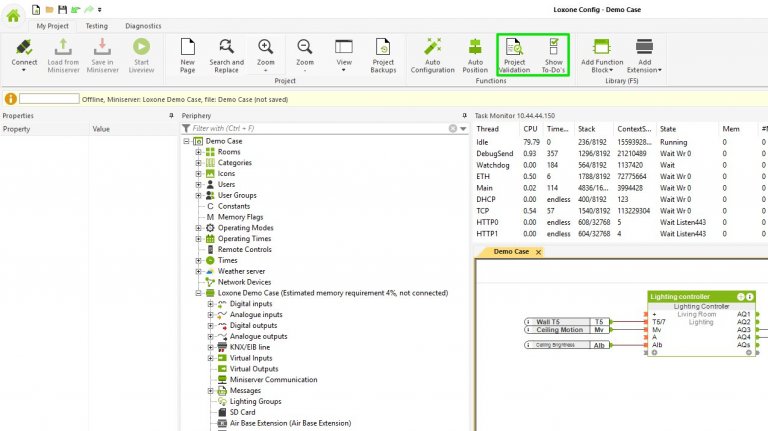This screenshot has width=768, height=431.
Task: Click Add Extension icon
Action: [645, 47]
